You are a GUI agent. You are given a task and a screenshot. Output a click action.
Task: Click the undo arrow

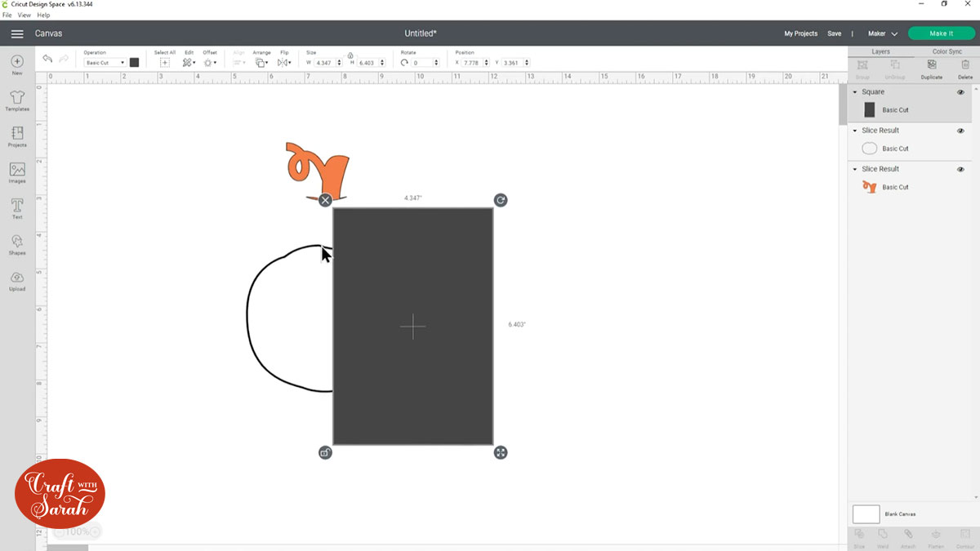coord(47,60)
